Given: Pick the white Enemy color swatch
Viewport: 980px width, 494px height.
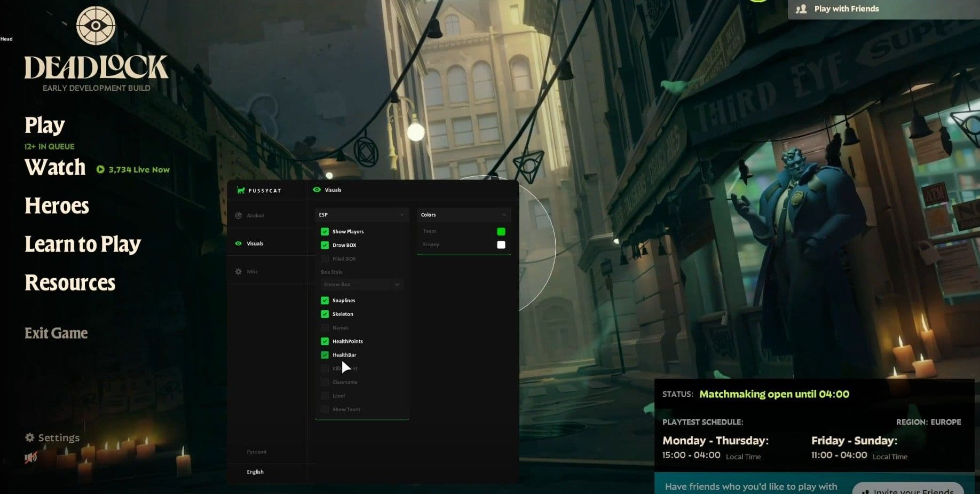Looking at the screenshot, I should tap(501, 245).
